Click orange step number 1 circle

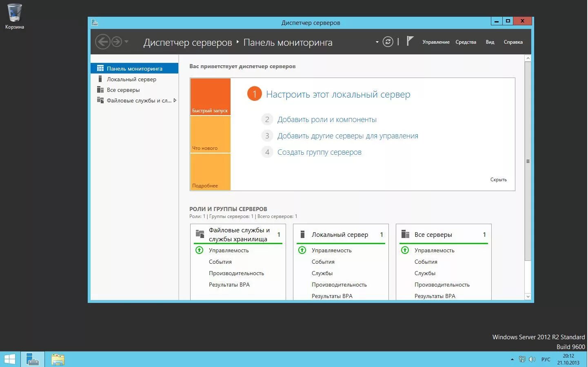[x=255, y=94]
